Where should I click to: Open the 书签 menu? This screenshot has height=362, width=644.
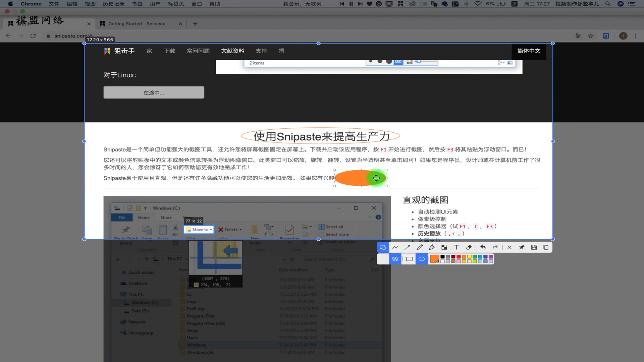137,4
